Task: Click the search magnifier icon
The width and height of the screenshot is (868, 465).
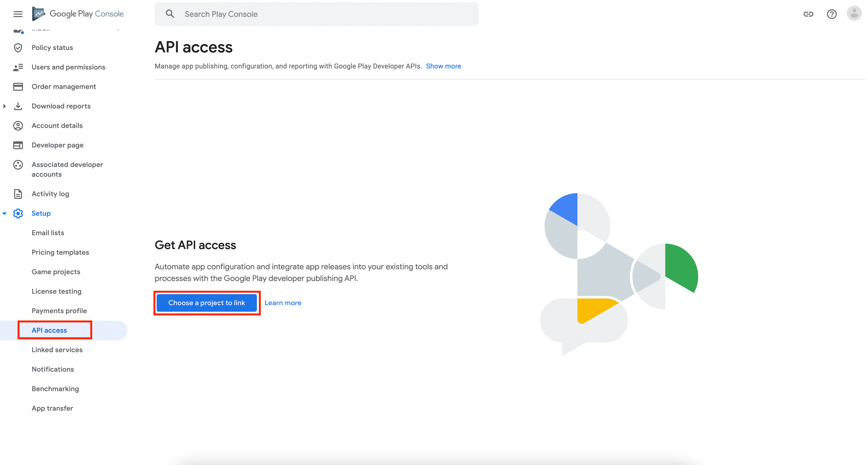Action: 170,14
